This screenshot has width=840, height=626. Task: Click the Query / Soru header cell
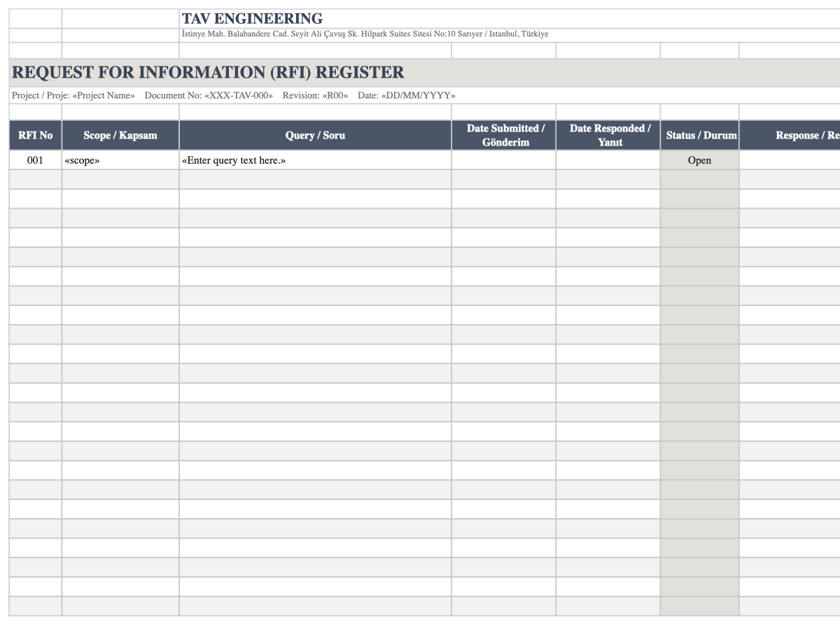pyautogui.click(x=315, y=135)
